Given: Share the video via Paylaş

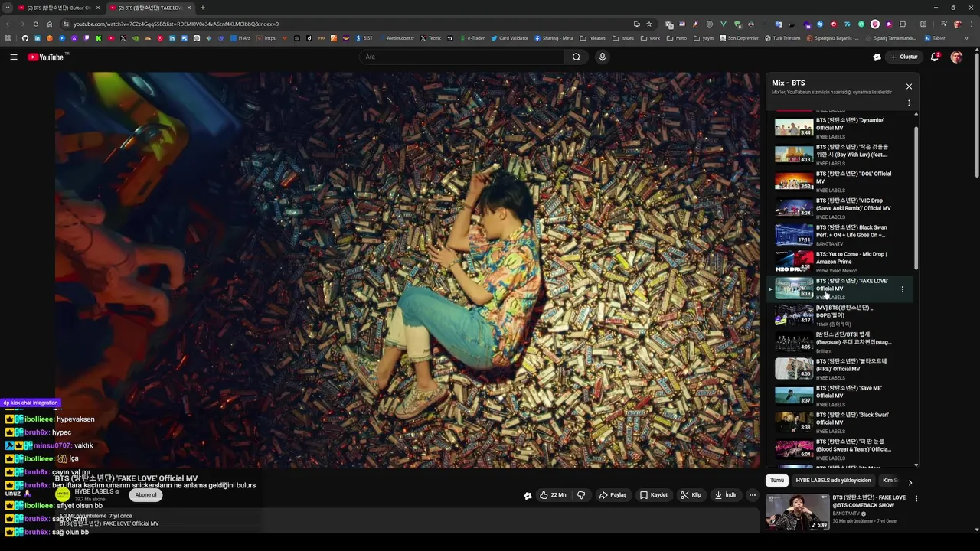Looking at the screenshot, I should click(x=612, y=495).
